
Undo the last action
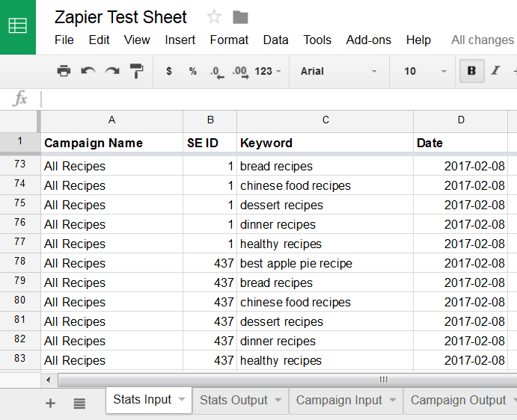pos(88,71)
